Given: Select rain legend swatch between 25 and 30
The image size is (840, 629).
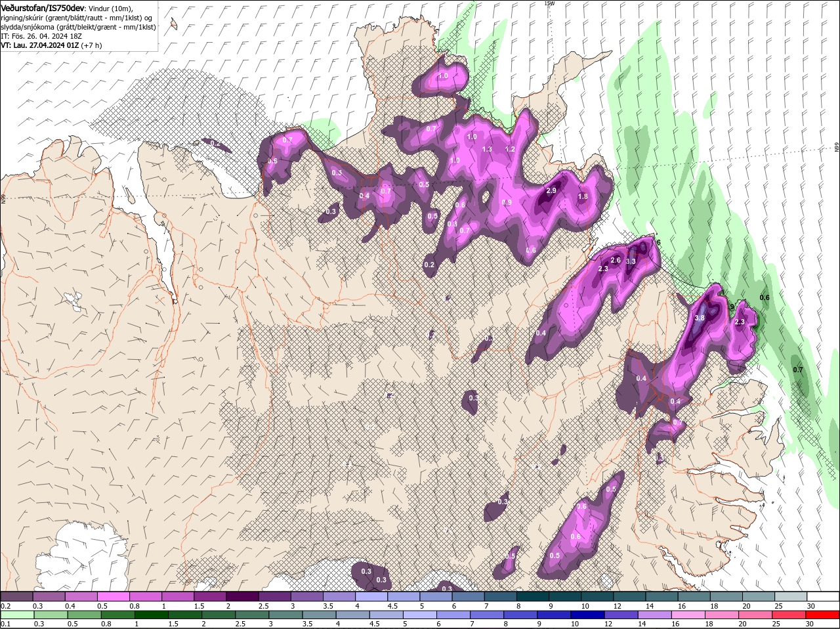Looking at the screenshot, I should 790,615.
